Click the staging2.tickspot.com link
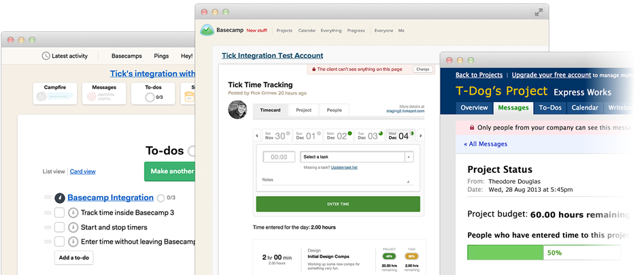644x275 pixels. click(405, 111)
